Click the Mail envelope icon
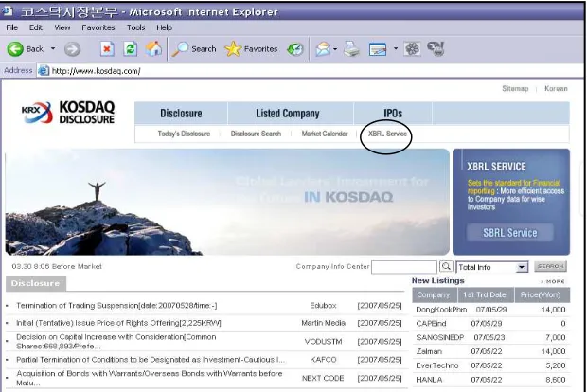This screenshot has height=392, width=587. click(323, 49)
